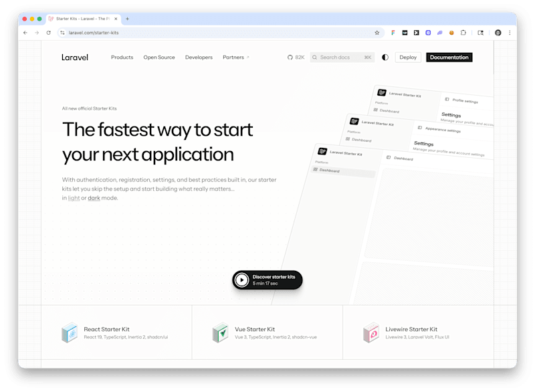Switch to light mode via the light link
The image size is (535, 392).
pos(74,198)
